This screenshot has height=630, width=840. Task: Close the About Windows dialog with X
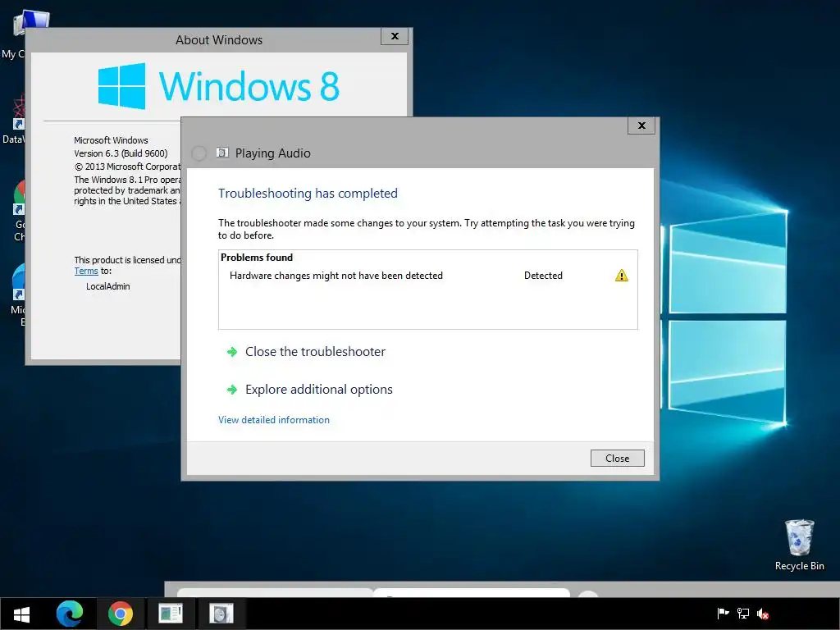point(395,36)
